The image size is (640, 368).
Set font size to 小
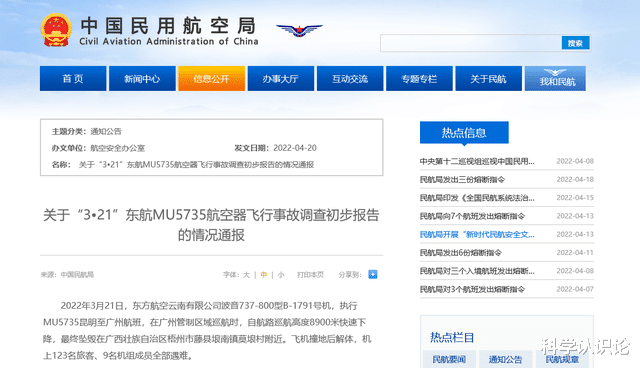point(281,275)
